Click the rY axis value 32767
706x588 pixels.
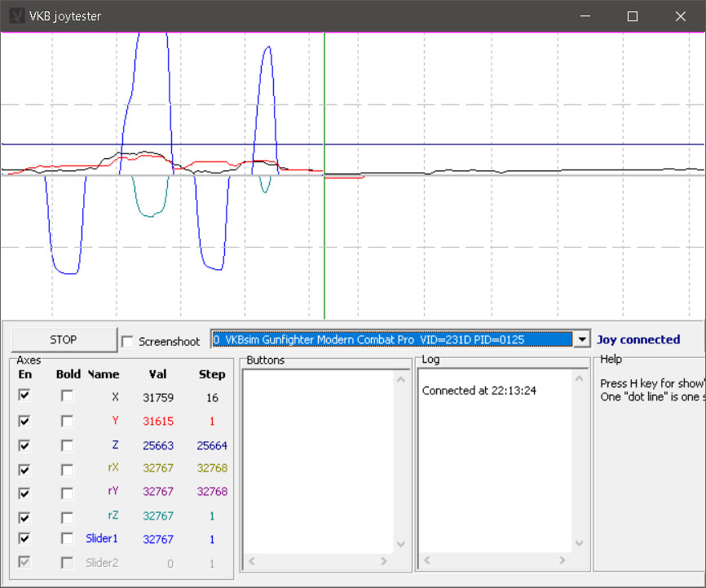tap(158, 492)
